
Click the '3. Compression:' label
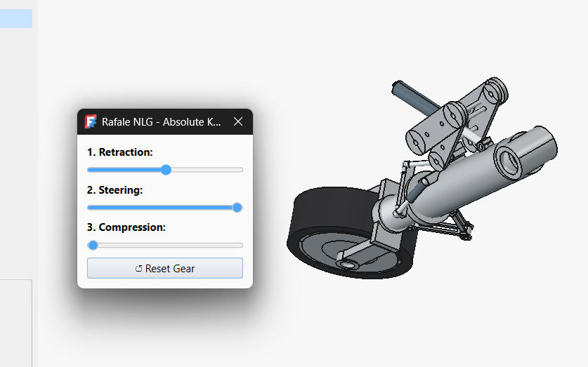pyautogui.click(x=126, y=227)
